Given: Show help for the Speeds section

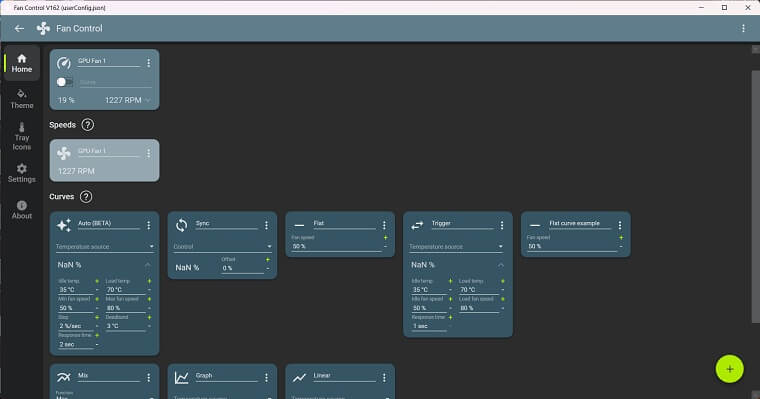Looking at the screenshot, I should point(88,125).
